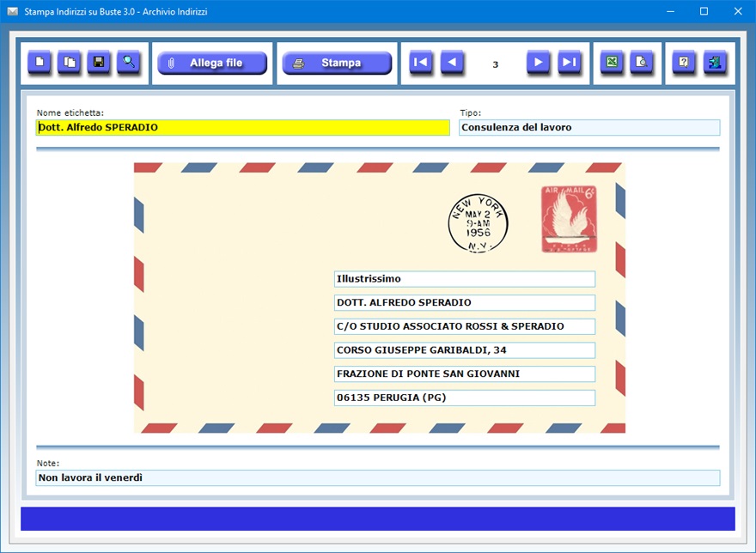
Task: Export archive with the Excel icon
Action: coord(612,62)
